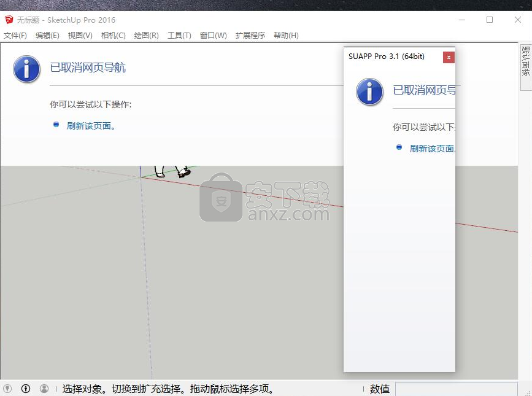Expand the 默认面板 side tray tab
532x396 pixels.
point(525,66)
